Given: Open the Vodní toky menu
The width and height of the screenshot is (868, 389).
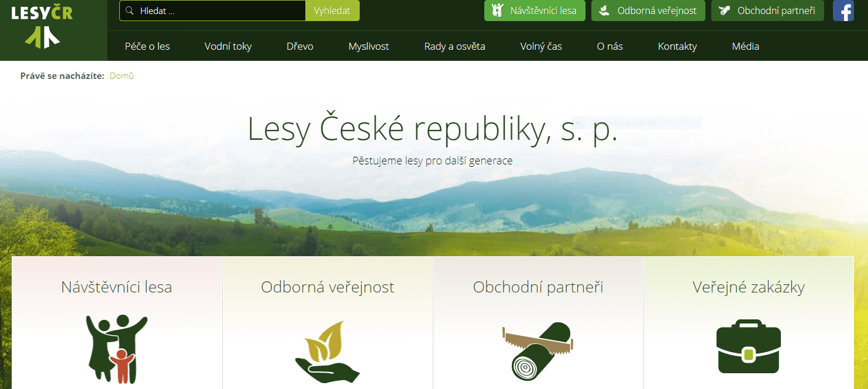Looking at the screenshot, I should [x=228, y=46].
